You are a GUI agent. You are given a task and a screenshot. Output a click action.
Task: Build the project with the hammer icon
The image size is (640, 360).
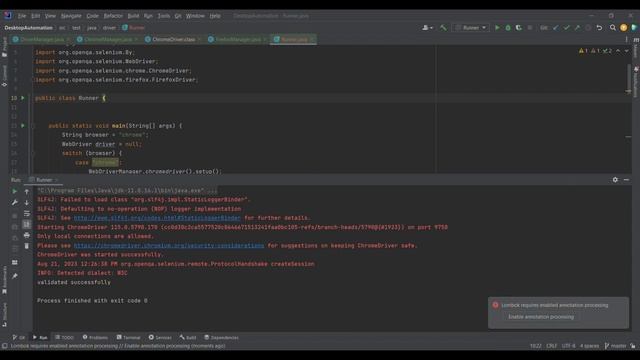click(x=443, y=28)
